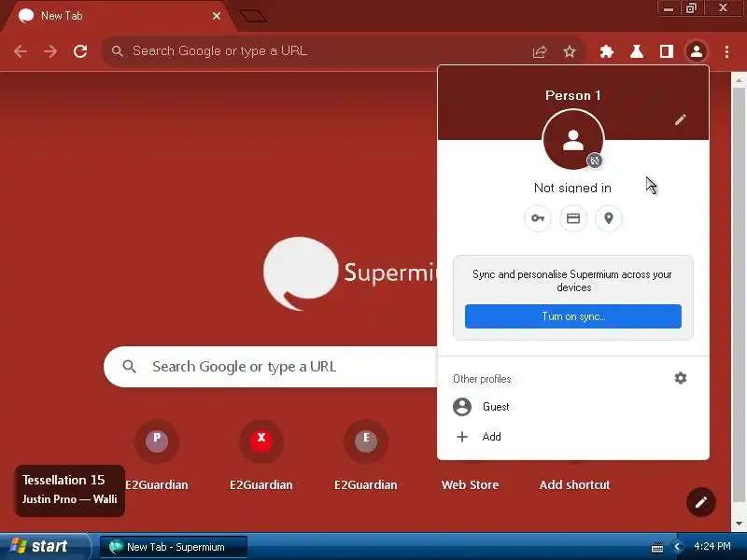747x560 pixels.
Task: Click the keyboard tray icon
Action: (657, 547)
